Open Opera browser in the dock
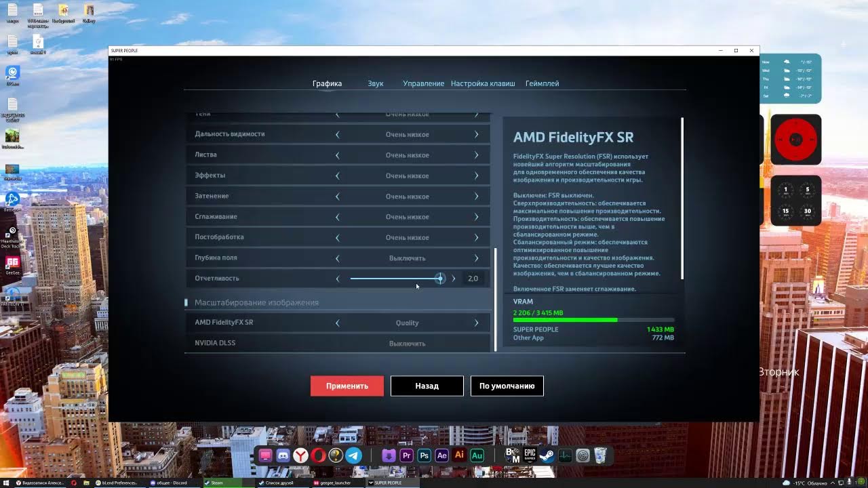This screenshot has height=488, width=868. (318, 456)
